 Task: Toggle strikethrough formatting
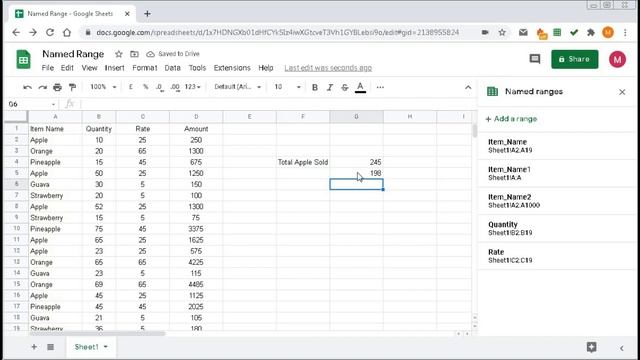[x=345, y=87]
